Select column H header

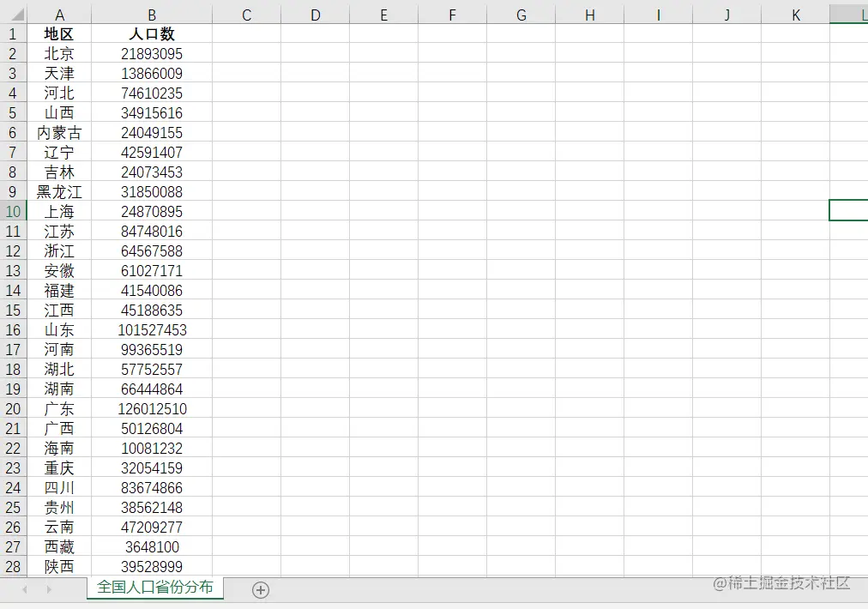[x=590, y=15]
